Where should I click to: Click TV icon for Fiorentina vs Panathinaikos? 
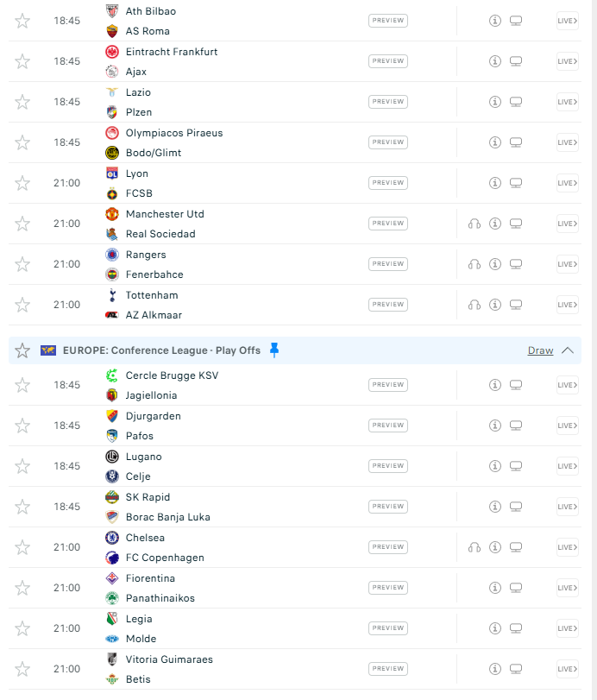[x=516, y=588]
